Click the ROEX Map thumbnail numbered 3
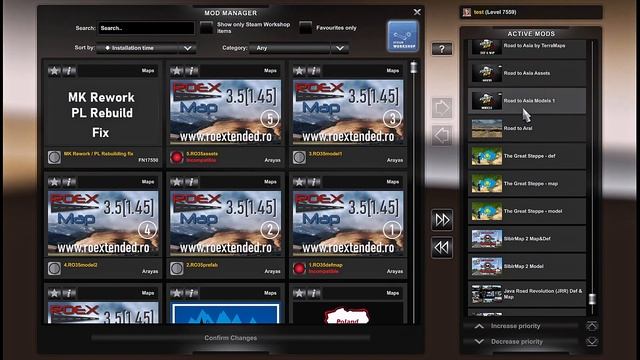This screenshot has height=360, width=640. point(348,112)
